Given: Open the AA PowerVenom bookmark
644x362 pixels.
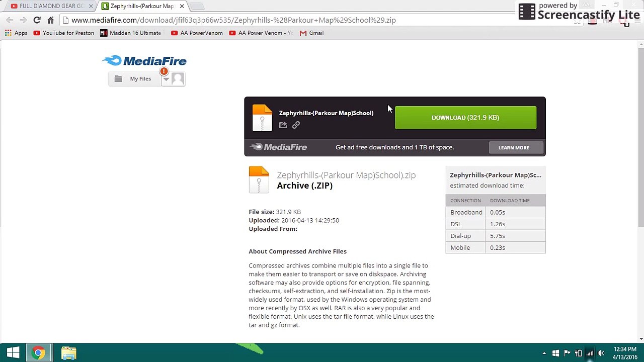Looking at the screenshot, I should (197, 33).
